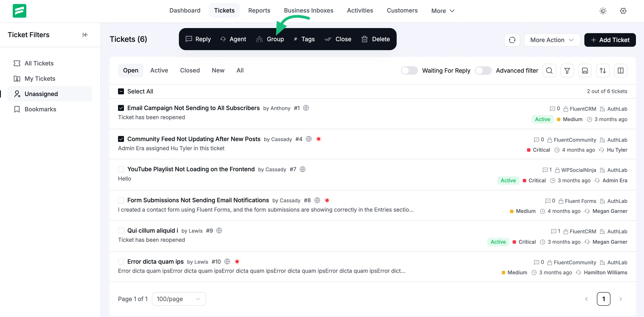Uncheck the Email Campaign ticket checkbox
Screen dimensions: 644x317
121,108
